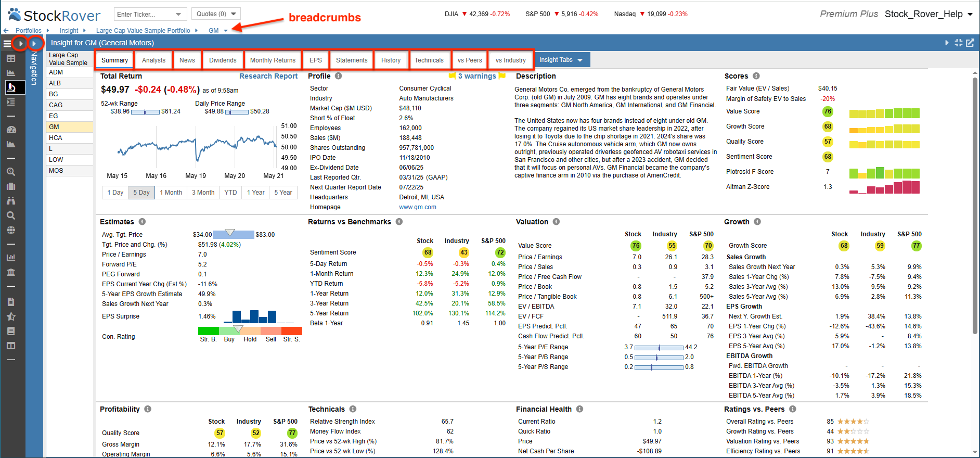Open the star favorites icon in sidebar
This screenshot has height=458, width=980.
pyautogui.click(x=11, y=316)
